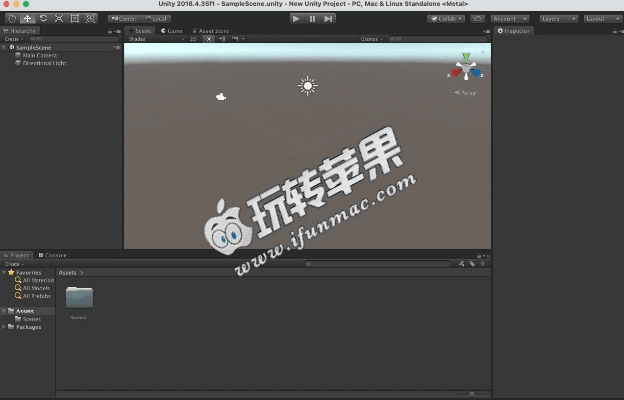Viewport: 624px width, 400px height.
Task: Select the Move tool
Action: [x=27, y=18]
